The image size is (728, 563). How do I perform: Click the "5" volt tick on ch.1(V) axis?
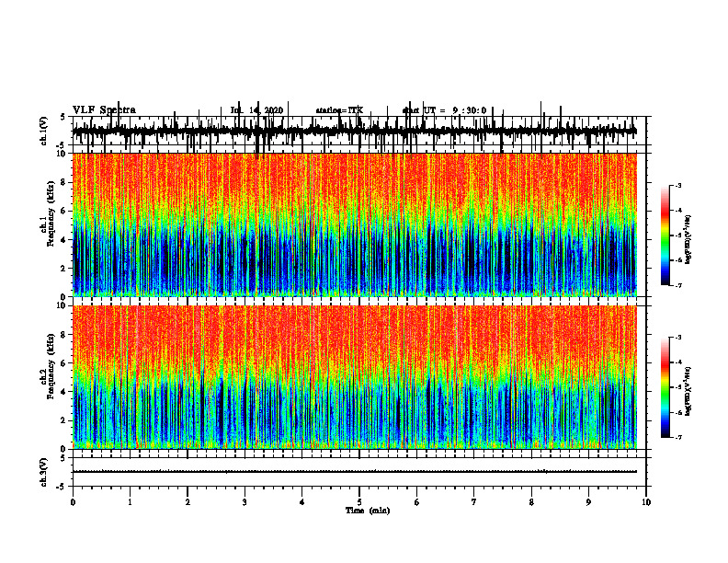pyautogui.click(x=63, y=118)
